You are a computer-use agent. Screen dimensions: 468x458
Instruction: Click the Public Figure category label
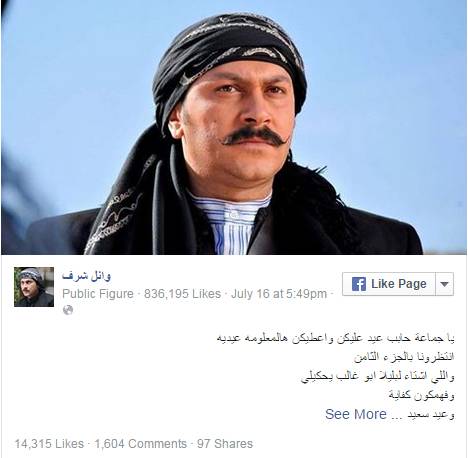pos(98,294)
